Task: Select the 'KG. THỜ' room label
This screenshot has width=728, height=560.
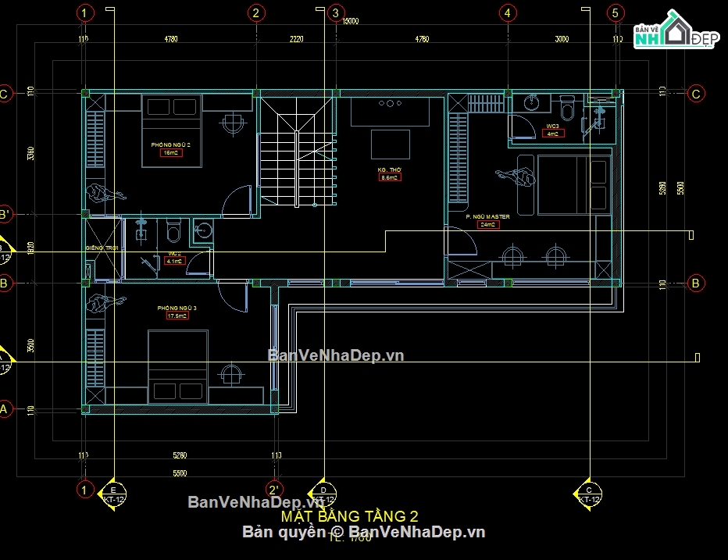Action: [x=389, y=170]
